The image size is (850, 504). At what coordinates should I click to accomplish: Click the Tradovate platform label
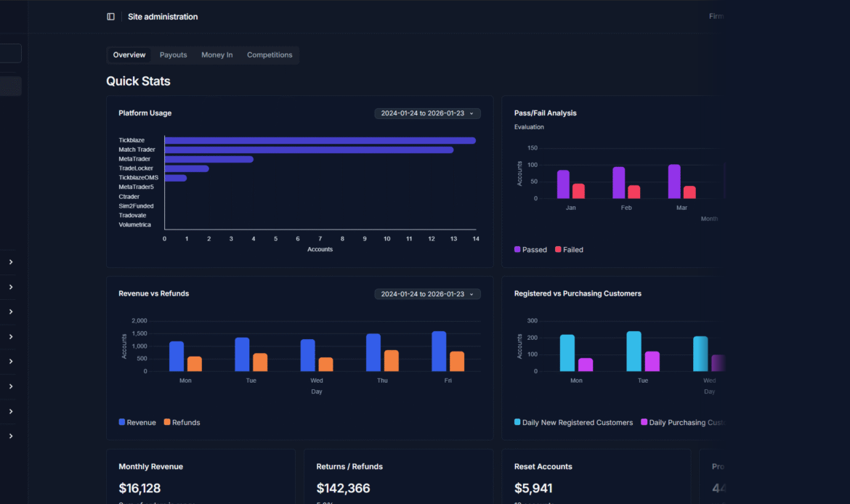pos(132,215)
